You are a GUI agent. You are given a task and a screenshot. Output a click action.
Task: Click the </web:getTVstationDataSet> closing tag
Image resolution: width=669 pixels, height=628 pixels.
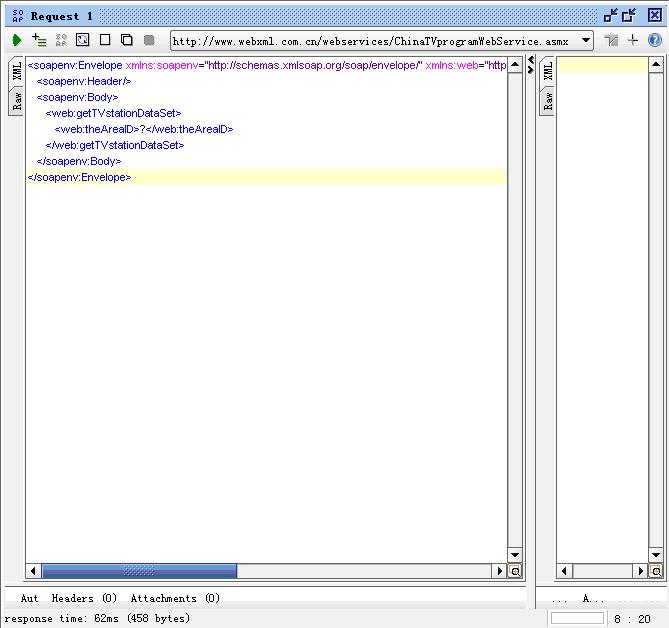point(115,145)
